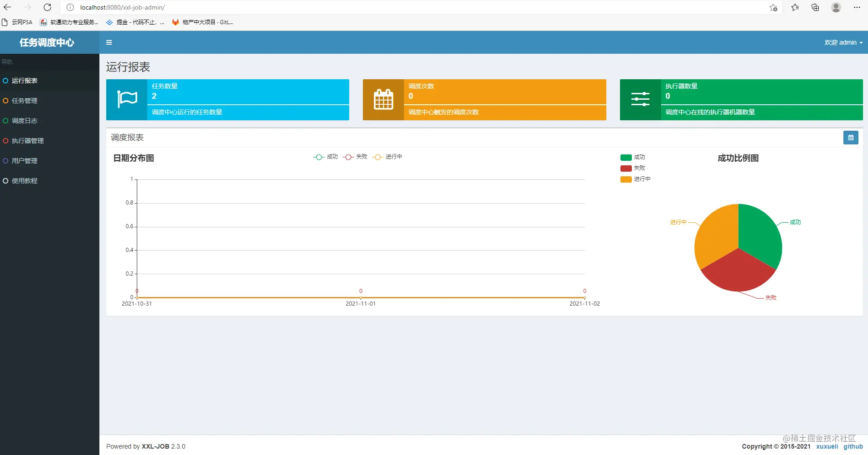Follow the github footer link
Image resolution: width=868 pixels, height=455 pixels.
(853, 446)
